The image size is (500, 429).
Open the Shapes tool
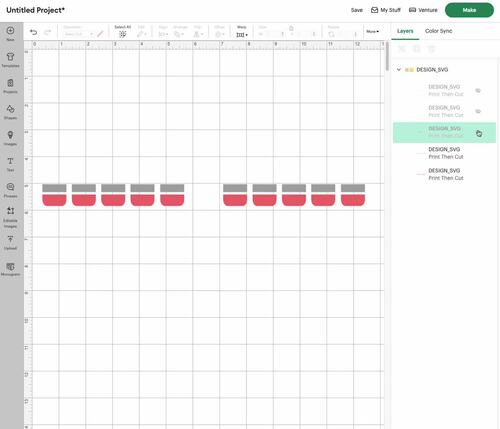point(10,112)
